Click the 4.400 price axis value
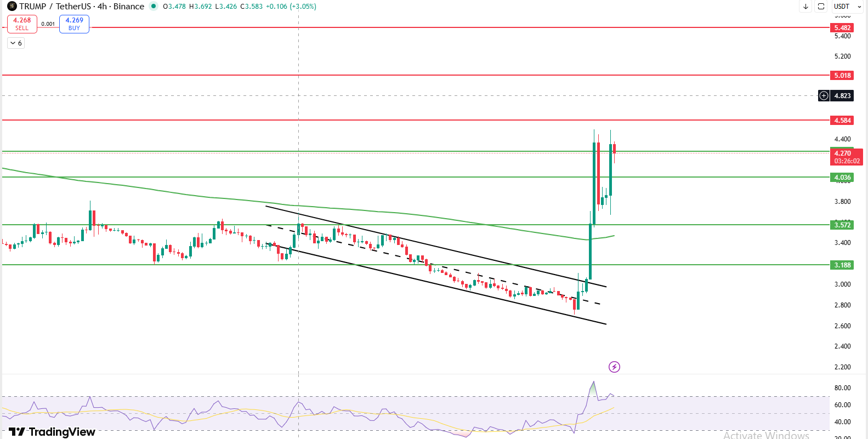This screenshot has width=868, height=439. coord(842,139)
